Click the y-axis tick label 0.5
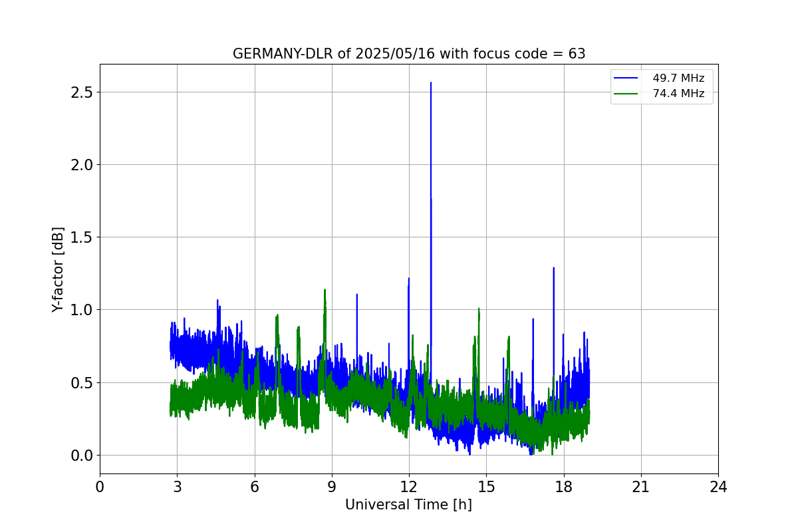Screen dimensions: 798x532 [x=81, y=383]
